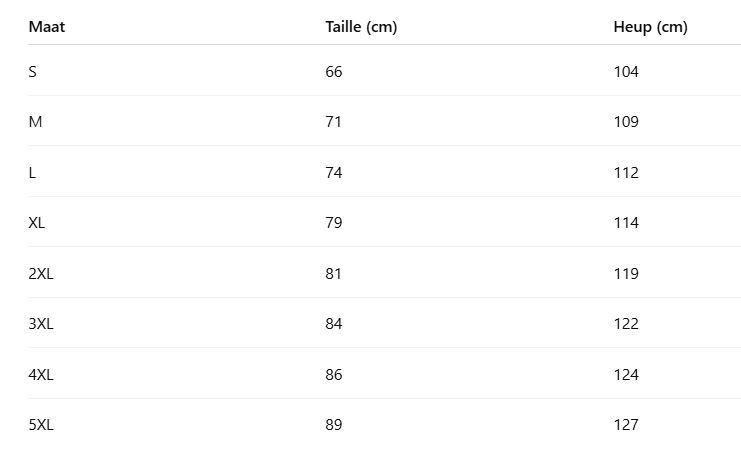This screenshot has width=741, height=468.
Task: Click waist value 66 for size S
Action: point(334,72)
